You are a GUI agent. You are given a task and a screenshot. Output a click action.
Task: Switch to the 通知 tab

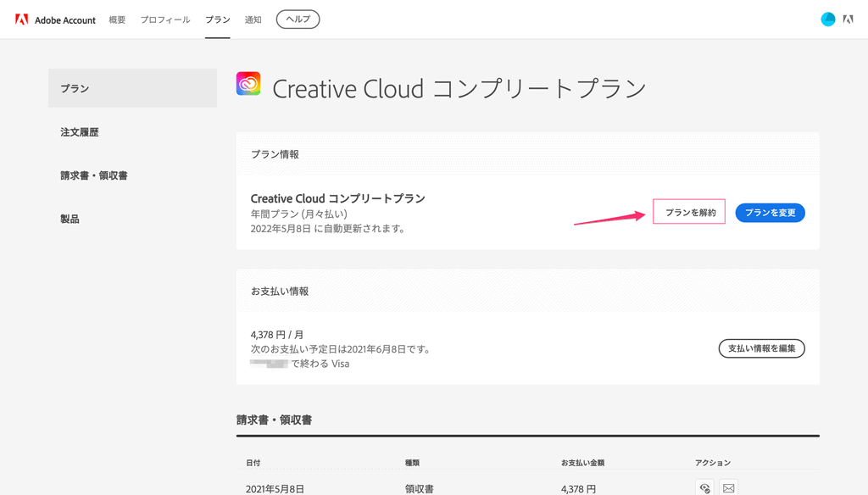click(x=253, y=19)
